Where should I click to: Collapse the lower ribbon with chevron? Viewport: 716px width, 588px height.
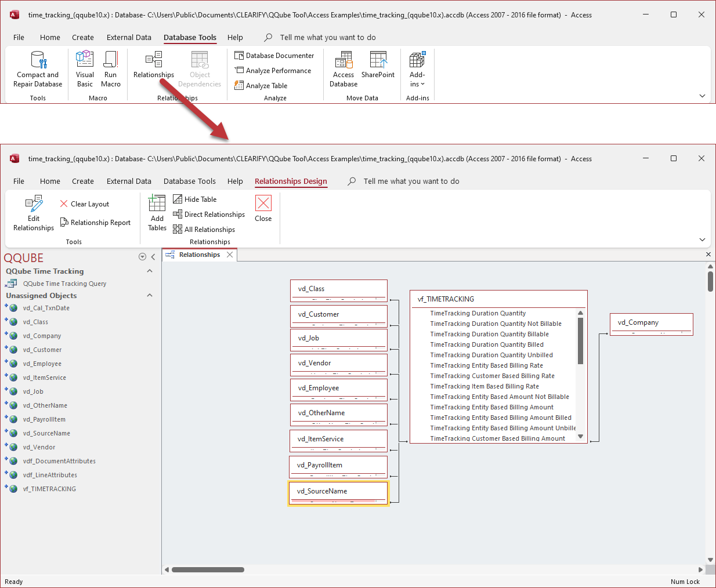(702, 239)
